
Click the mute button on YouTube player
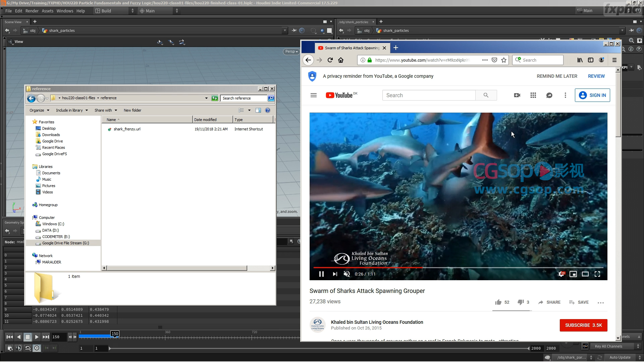[x=347, y=274]
